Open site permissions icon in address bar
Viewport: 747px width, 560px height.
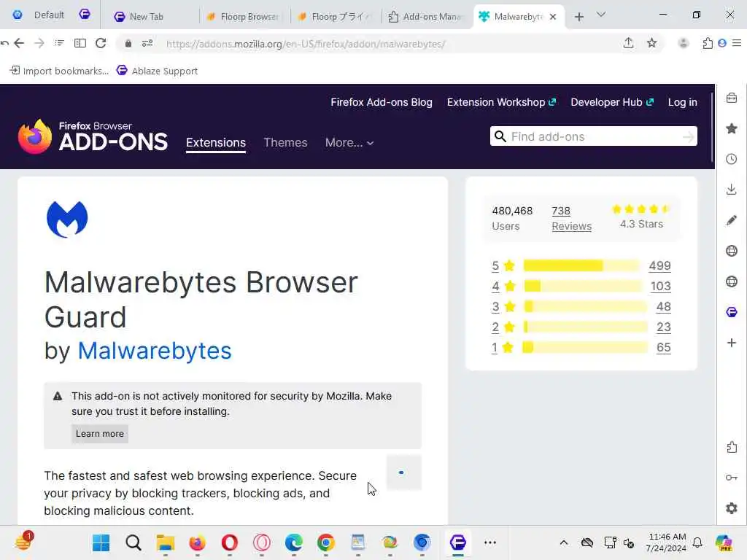(x=147, y=43)
